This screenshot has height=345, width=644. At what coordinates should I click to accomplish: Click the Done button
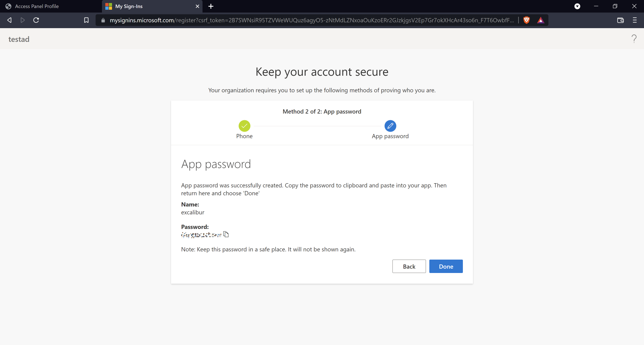tap(446, 266)
